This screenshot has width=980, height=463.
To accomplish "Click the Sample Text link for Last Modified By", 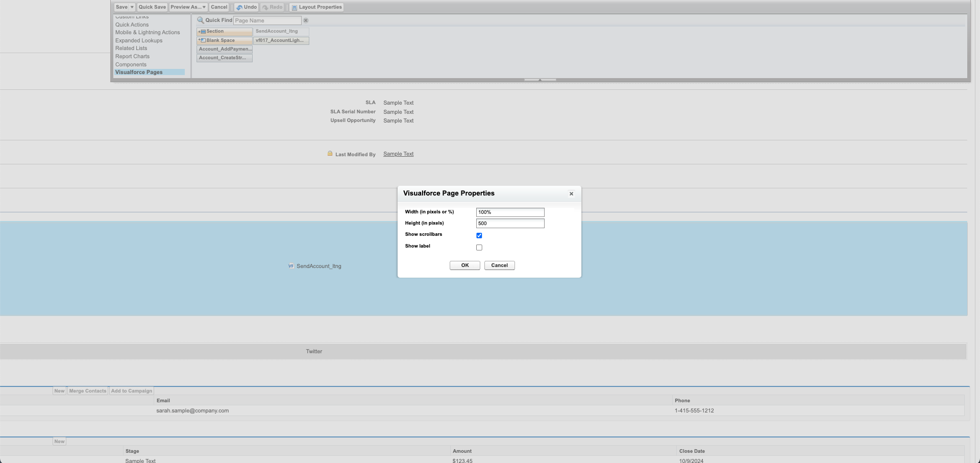I will (x=399, y=154).
